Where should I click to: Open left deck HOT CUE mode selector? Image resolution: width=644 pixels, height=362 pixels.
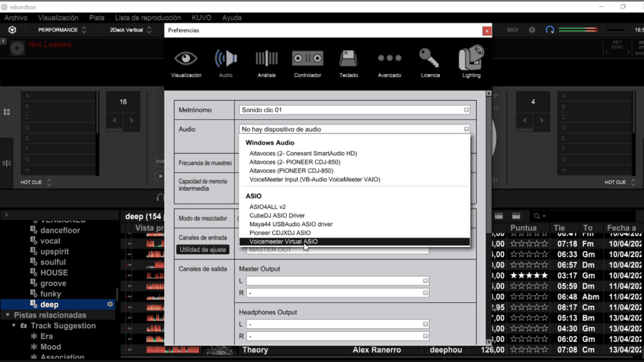tap(36, 182)
